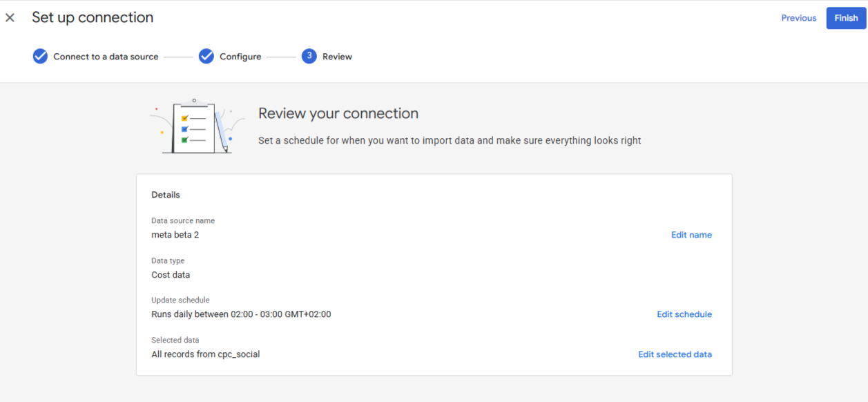Click the clipboard checklist illustration
This screenshot has width=868, height=402.
coord(196,127)
